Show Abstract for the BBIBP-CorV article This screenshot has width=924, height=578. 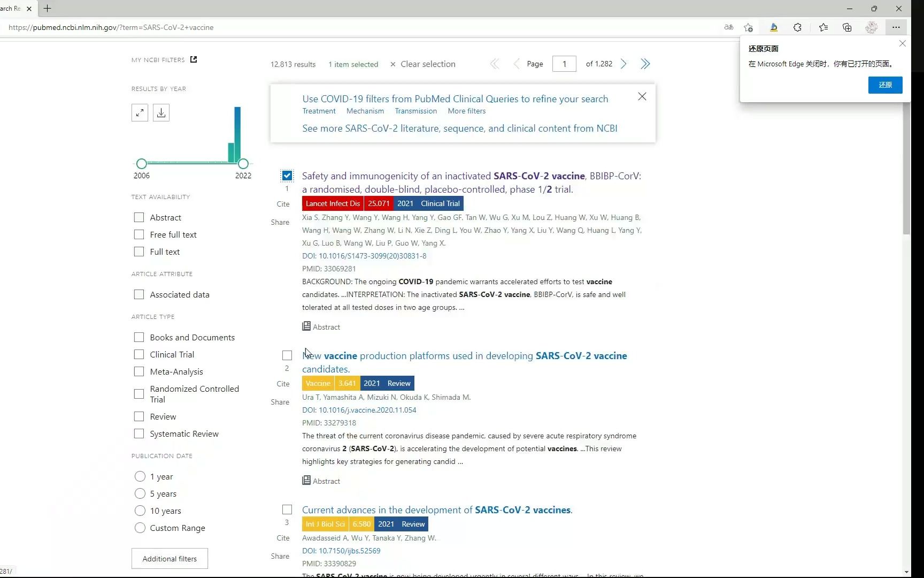pos(321,326)
